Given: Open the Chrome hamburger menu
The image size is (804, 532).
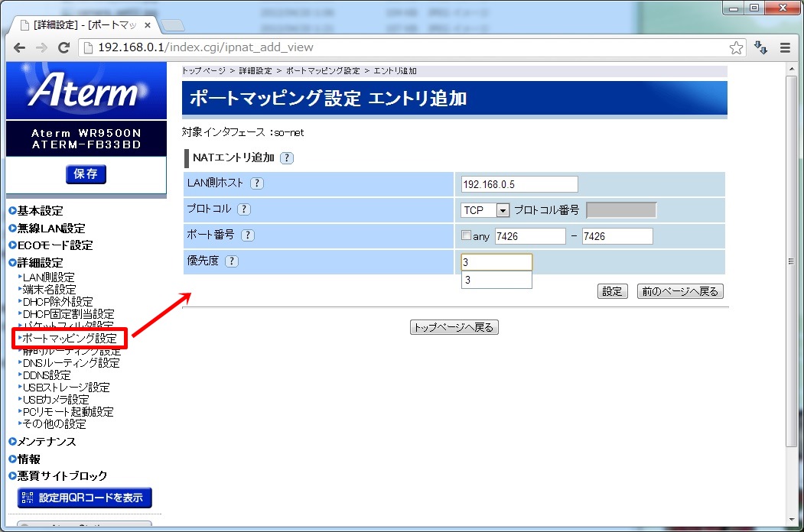Looking at the screenshot, I should (x=785, y=47).
